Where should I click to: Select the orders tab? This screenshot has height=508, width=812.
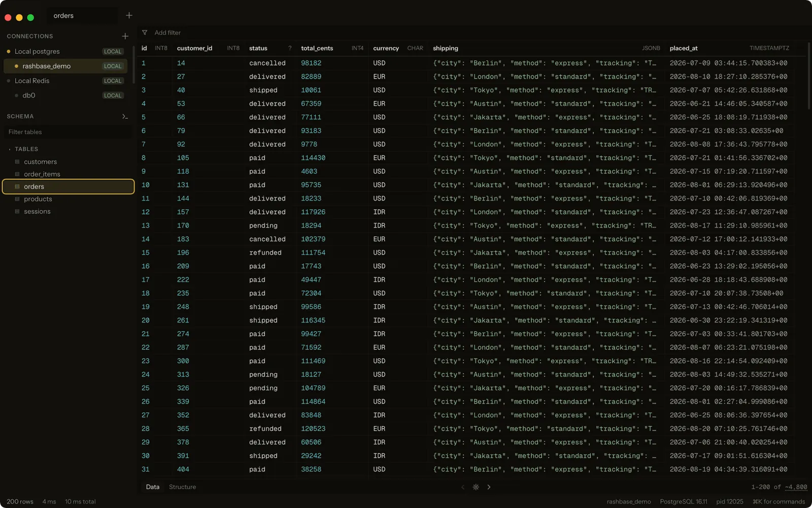click(82, 16)
